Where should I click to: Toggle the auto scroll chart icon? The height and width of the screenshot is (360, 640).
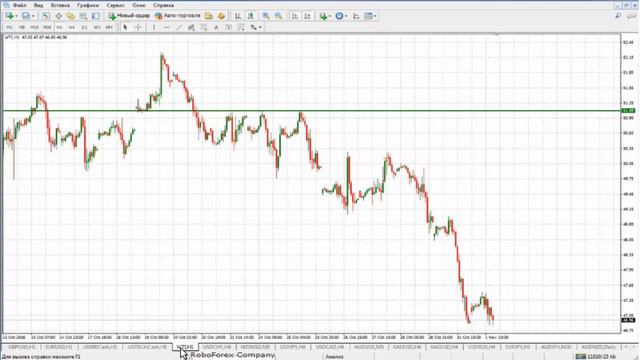295,16
